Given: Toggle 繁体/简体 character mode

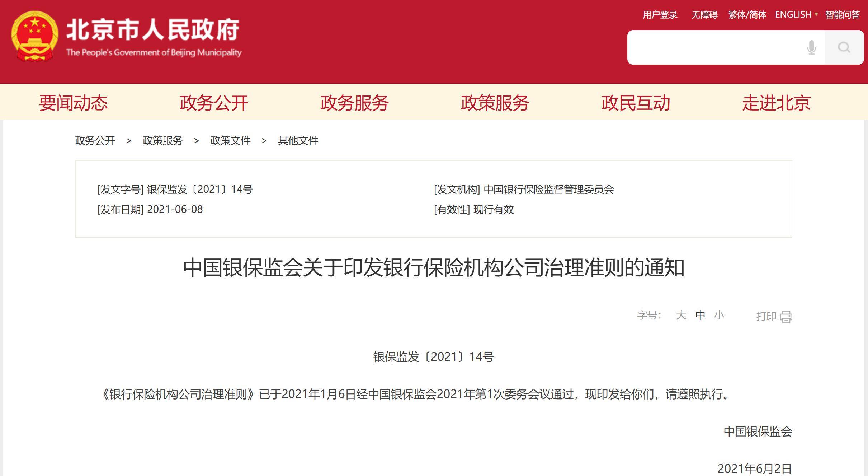Looking at the screenshot, I should pos(747,15).
